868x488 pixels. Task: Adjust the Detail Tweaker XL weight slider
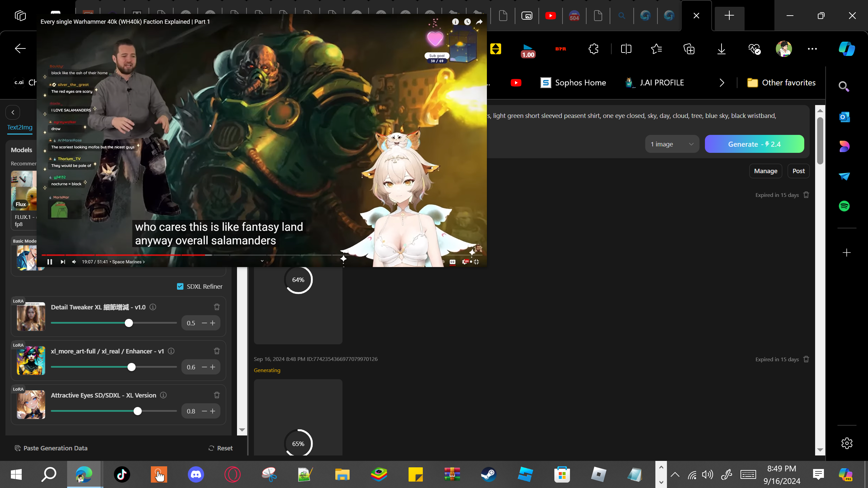(114, 323)
